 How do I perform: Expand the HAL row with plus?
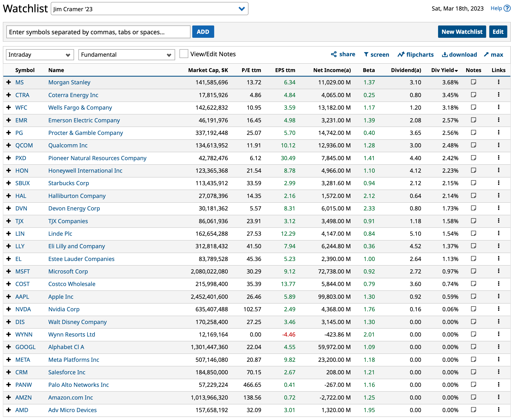9,196
